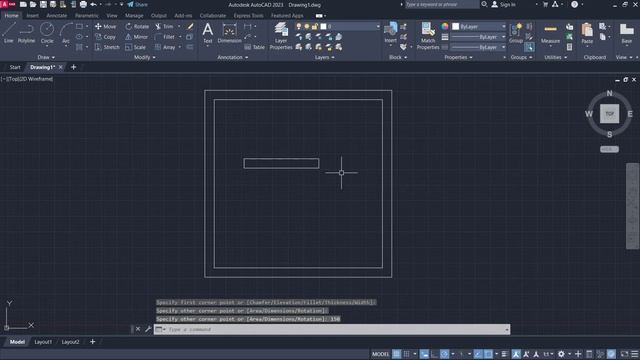
Task: Switch to the Layout1 tab
Action: pyautogui.click(x=43, y=342)
